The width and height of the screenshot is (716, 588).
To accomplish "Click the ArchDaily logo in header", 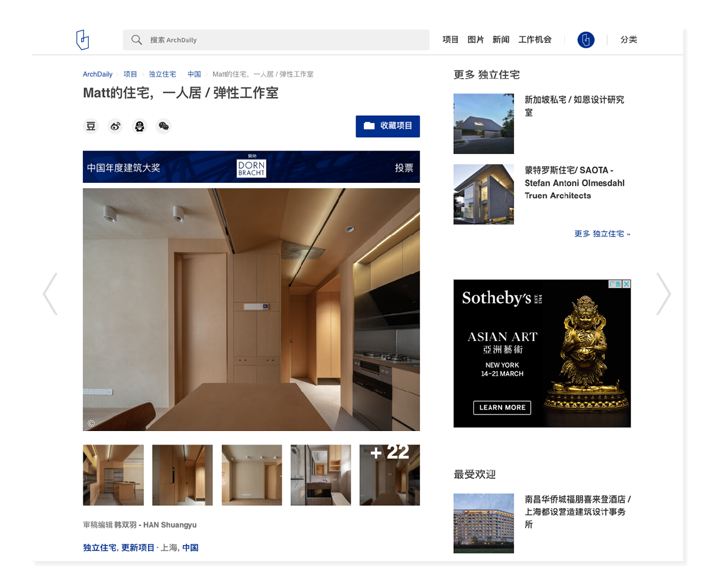I will (x=82, y=40).
